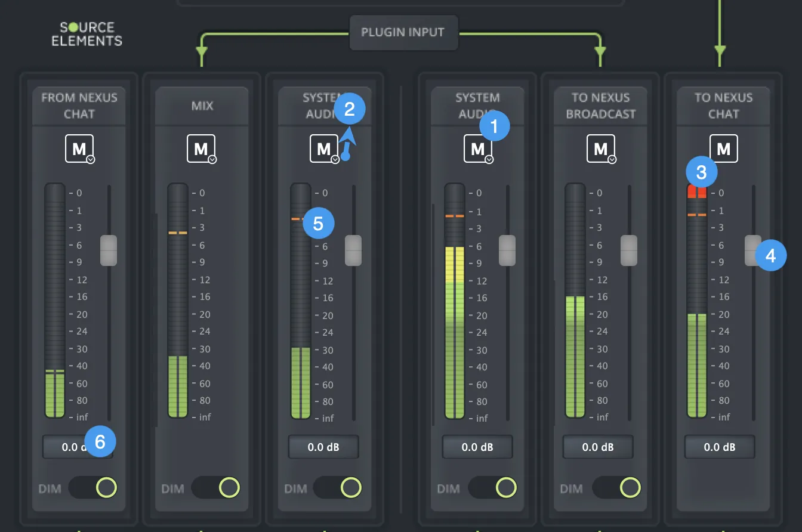Open mute options chevron on Mix channel
Screen dimensions: 802x532
(212, 160)
